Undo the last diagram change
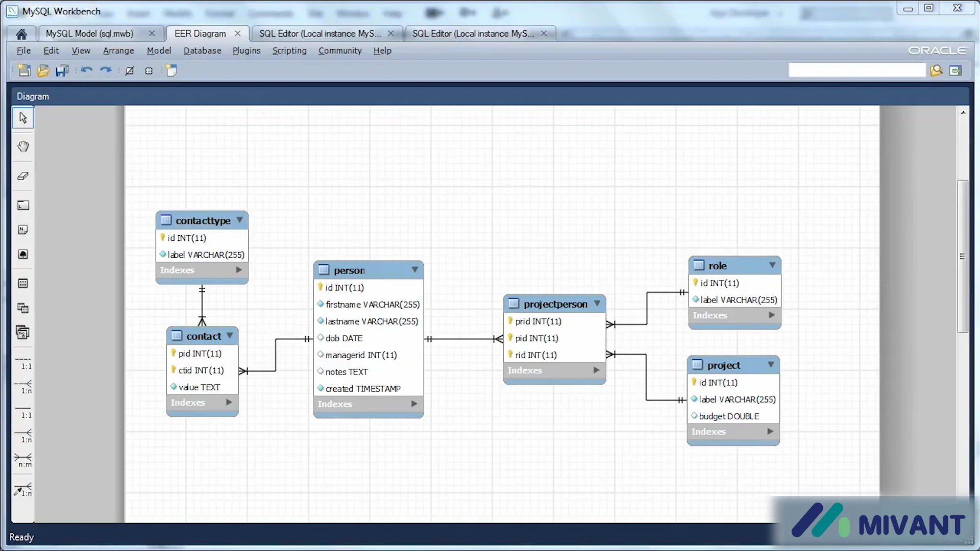The width and height of the screenshot is (980, 551). (86, 70)
